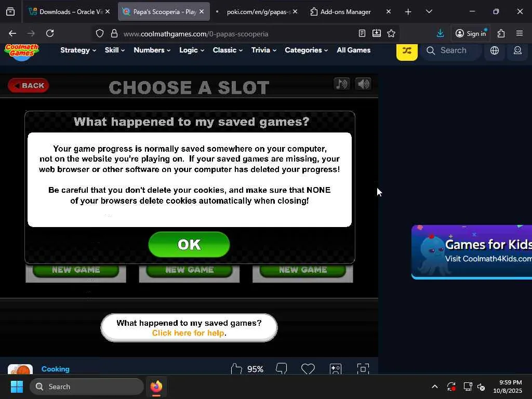Open the Firefox hamburger menu
The width and height of the screenshot is (532, 399).
point(520,33)
